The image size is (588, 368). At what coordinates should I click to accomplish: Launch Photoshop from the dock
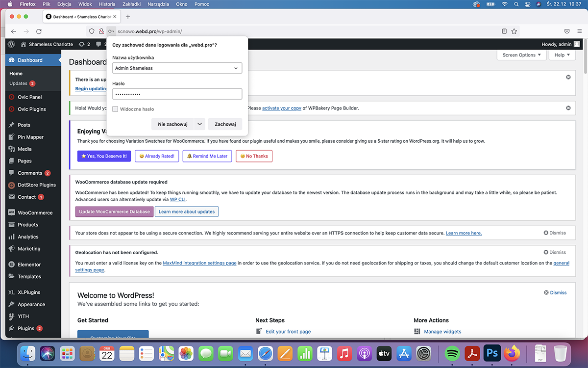(491, 353)
